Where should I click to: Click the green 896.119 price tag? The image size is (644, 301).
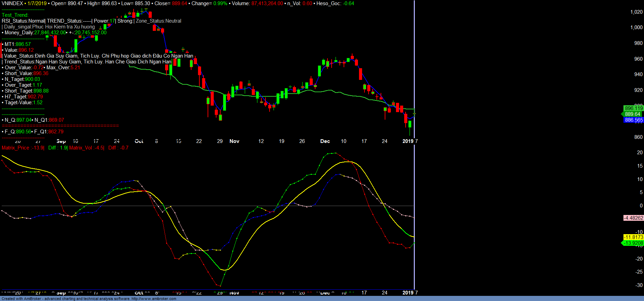click(x=633, y=108)
